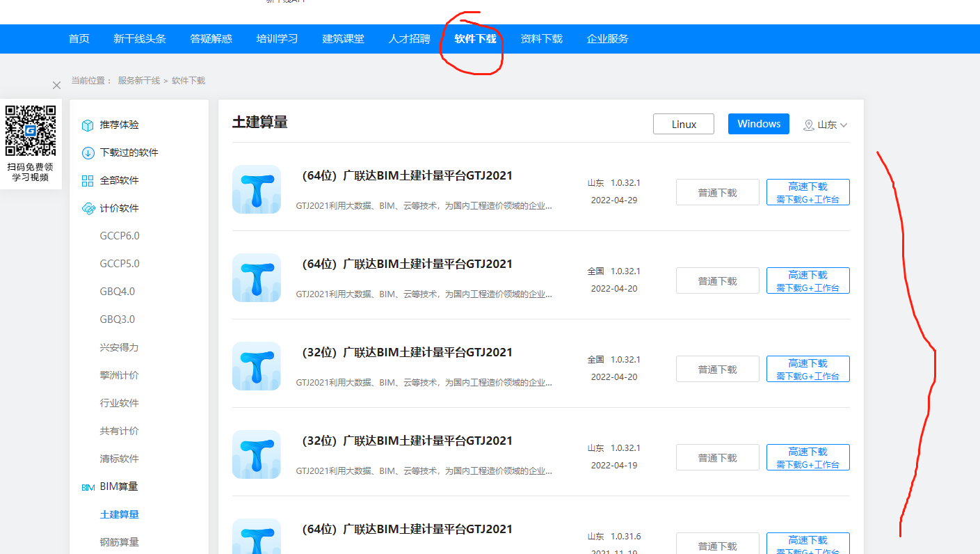Select 钢筋算量 in sidebar
This screenshot has width=980, height=554.
pyautogui.click(x=120, y=542)
